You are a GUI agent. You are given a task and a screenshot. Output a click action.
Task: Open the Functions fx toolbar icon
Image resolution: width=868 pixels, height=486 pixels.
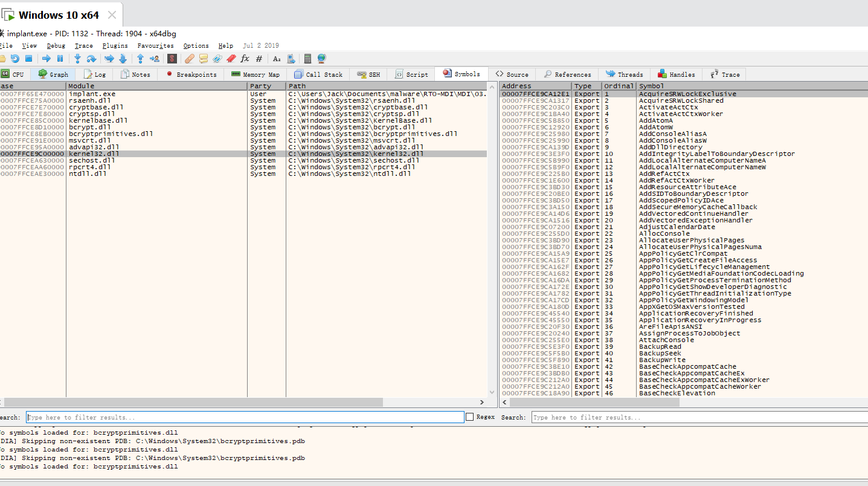coord(245,59)
